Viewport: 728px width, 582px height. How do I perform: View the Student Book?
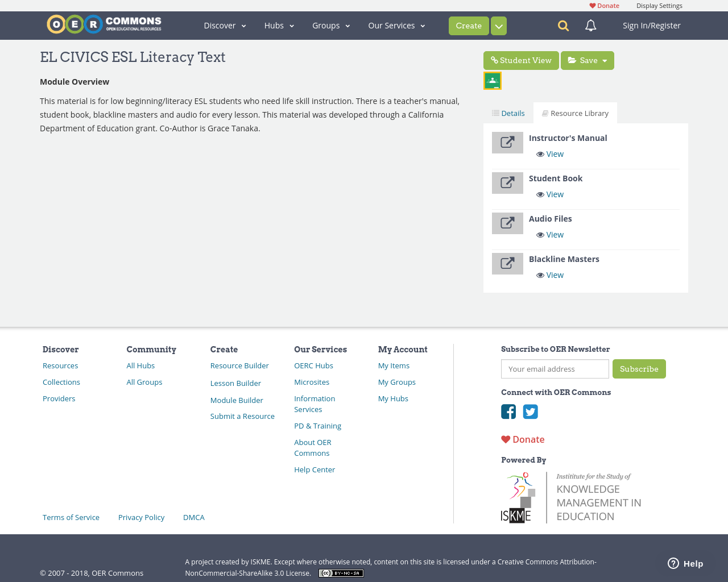coord(550,194)
